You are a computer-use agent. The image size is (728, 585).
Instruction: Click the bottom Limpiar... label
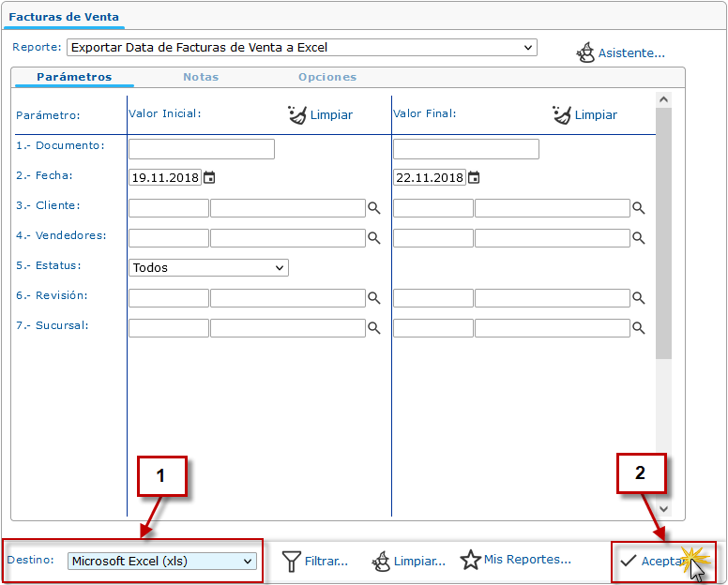(419, 562)
